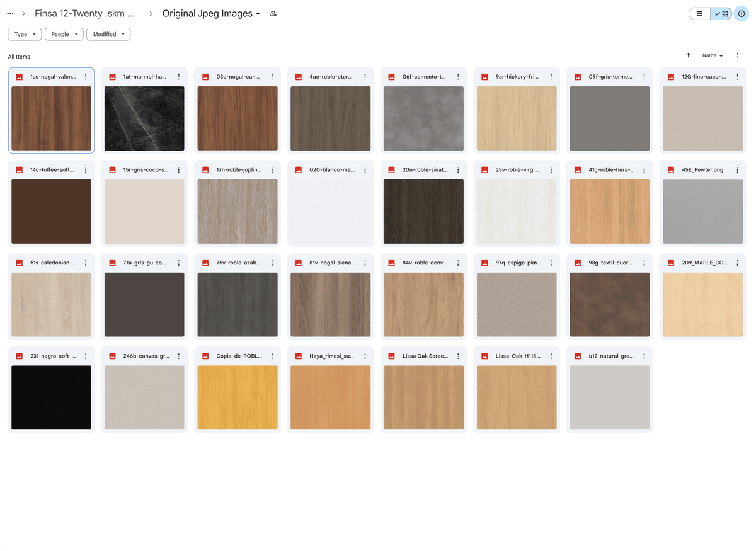Open more options for Lissa Oak Screen file

click(458, 356)
